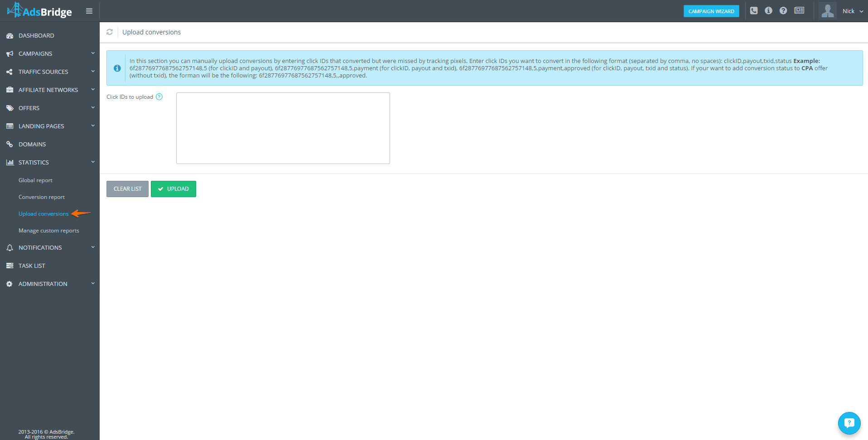The image size is (868, 440).
Task: Click the user avatar picture
Action: [828, 11]
